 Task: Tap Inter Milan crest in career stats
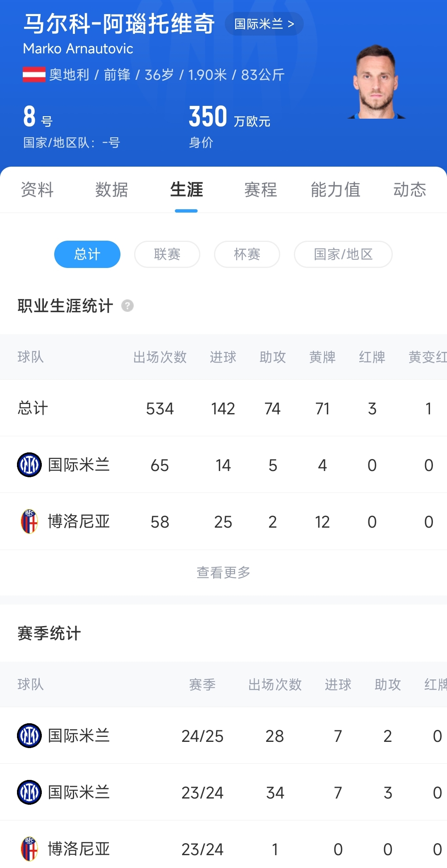point(29,465)
